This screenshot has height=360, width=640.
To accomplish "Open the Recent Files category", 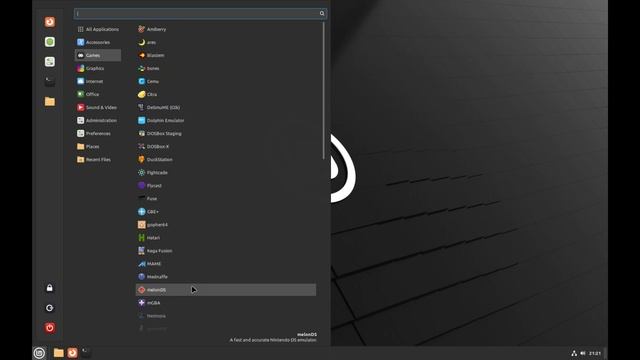I will click(98, 160).
